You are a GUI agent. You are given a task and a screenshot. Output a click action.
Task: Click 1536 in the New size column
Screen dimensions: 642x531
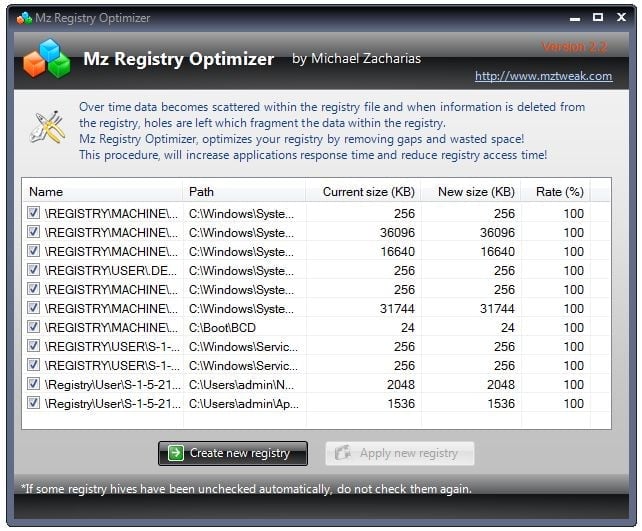pyautogui.click(x=501, y=404)
